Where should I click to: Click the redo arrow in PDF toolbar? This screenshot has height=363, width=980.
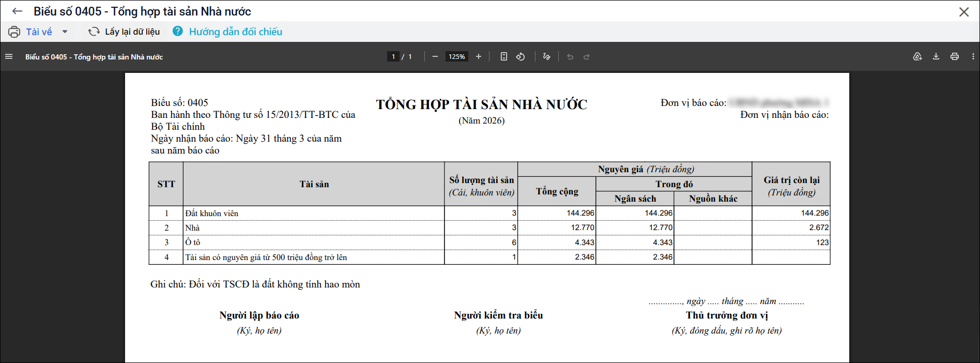pyautogui.click(x=587, y=57)
